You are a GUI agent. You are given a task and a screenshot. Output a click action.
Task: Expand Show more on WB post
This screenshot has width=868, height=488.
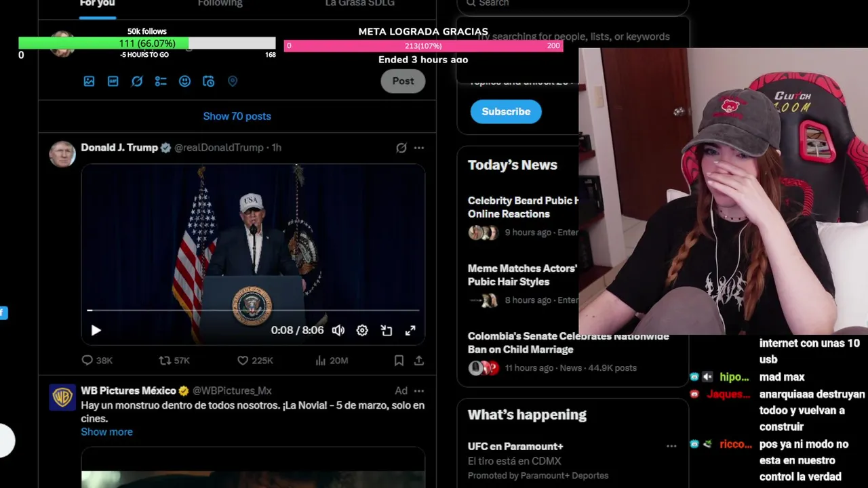coord(106,432)
